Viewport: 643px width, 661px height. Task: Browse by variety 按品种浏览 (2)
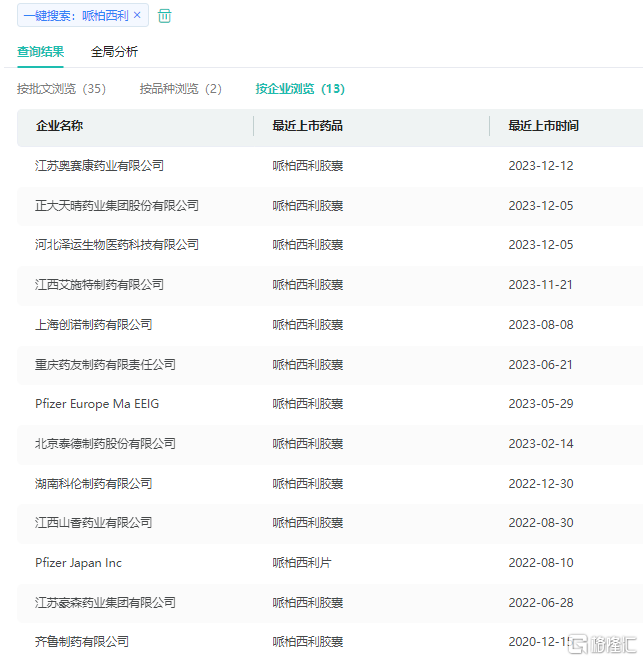180,89
